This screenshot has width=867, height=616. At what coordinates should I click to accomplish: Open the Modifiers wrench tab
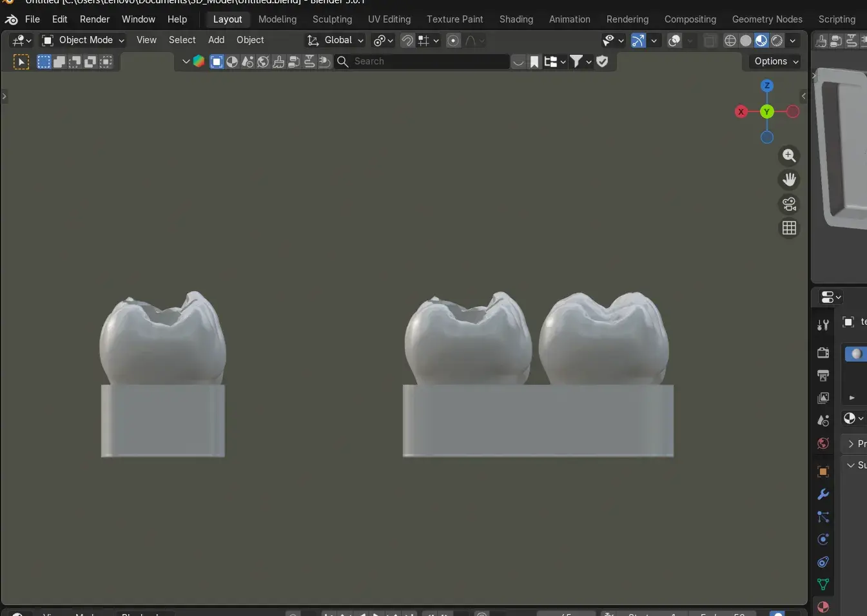click(823, 494)
